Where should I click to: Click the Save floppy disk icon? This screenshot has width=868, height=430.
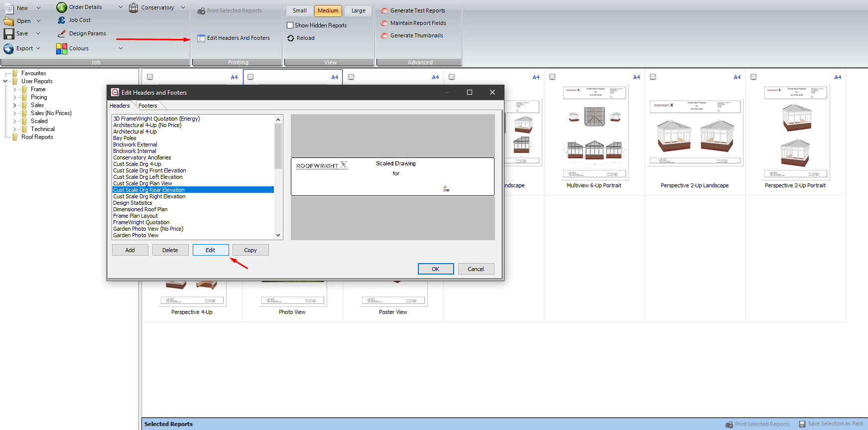9,33
